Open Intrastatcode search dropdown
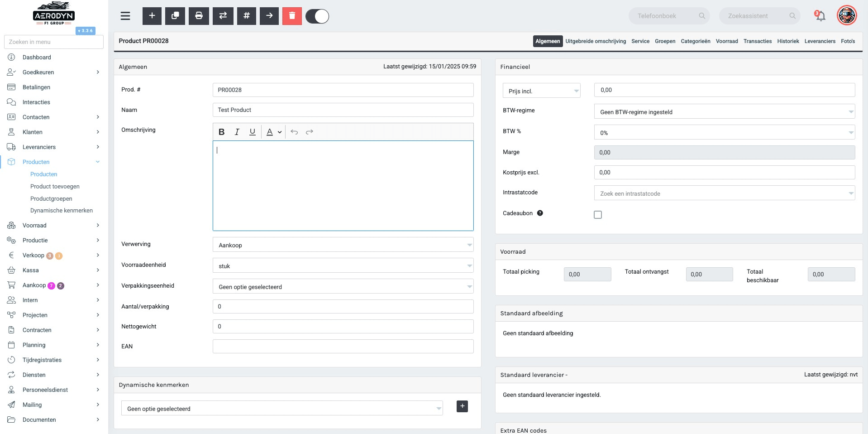The width and height of the screenshot is (868, 434). pyautogui.click(x=725, y=193)
